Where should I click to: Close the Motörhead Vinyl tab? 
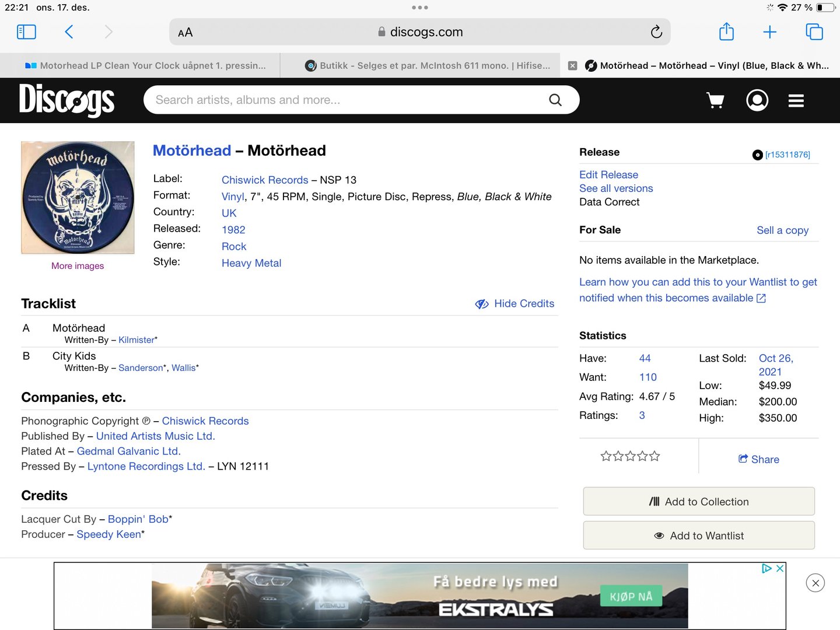[573, 66]
